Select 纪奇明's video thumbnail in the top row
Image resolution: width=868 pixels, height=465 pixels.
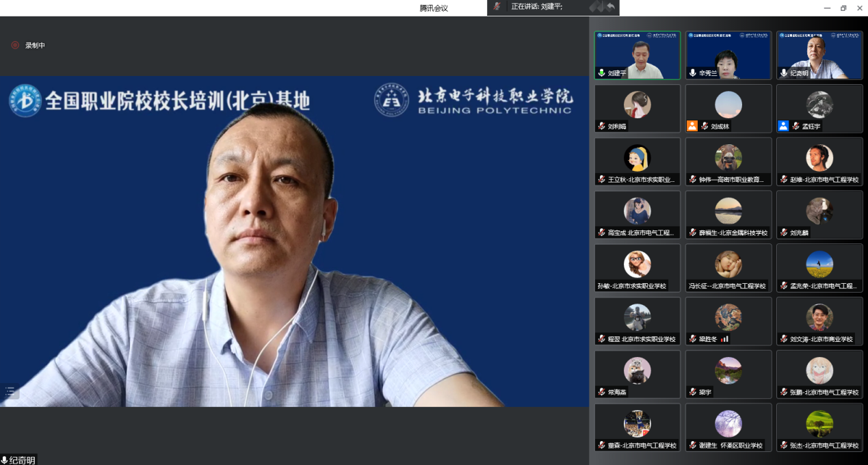click(x=819, y=55)
